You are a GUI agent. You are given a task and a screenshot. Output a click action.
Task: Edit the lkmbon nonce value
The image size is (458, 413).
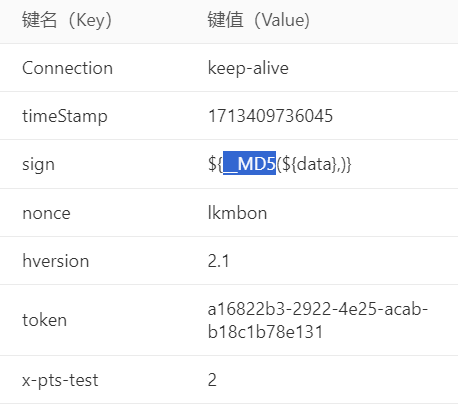click(237, 212)
